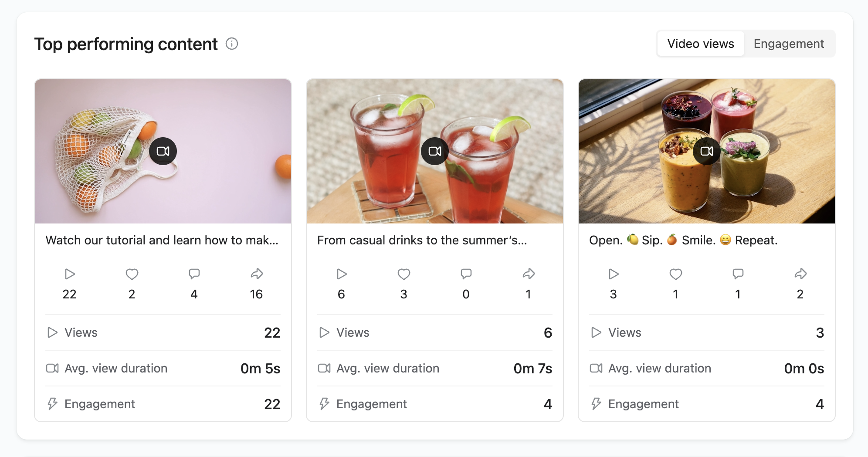Switch to the Video views tab
This screenshot has width=868, height=457.
click(700, 44)
